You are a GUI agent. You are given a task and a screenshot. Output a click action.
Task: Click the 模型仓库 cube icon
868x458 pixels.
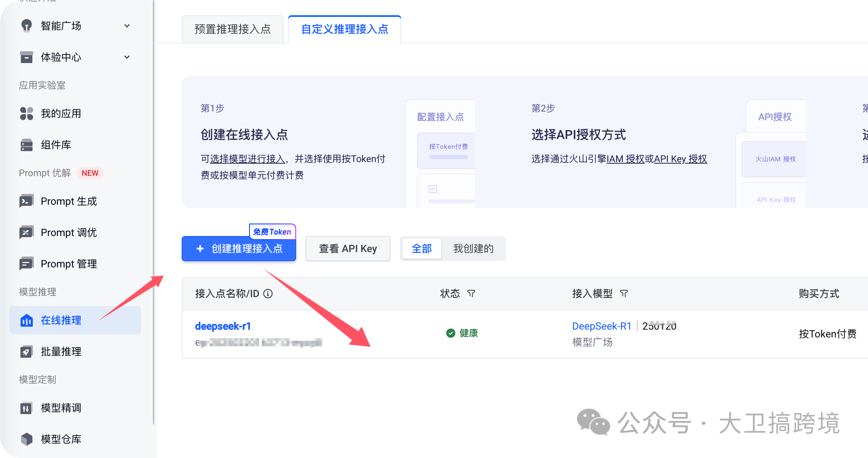tap(26, 439)
